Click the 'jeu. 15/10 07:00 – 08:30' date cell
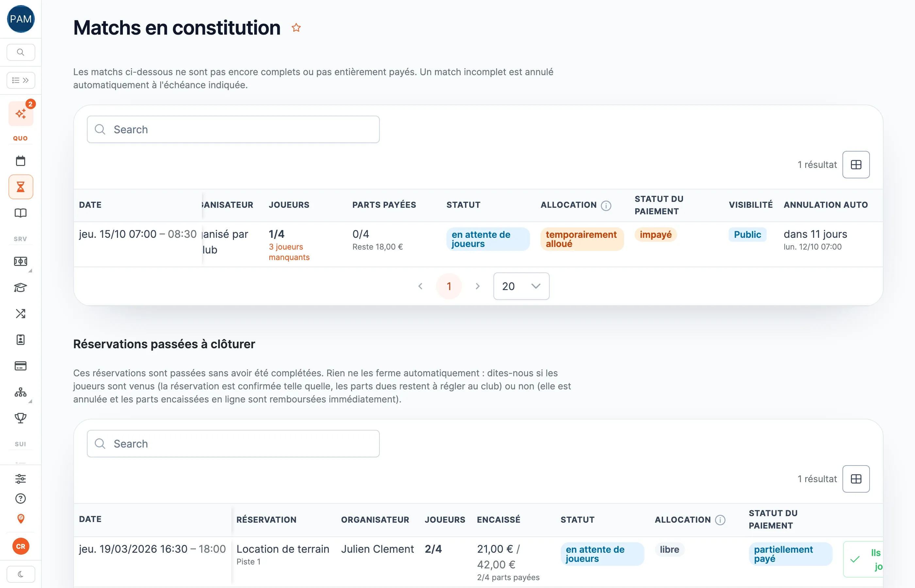The height and width of the screenshot is (588, 915). [x=138, y=234]
